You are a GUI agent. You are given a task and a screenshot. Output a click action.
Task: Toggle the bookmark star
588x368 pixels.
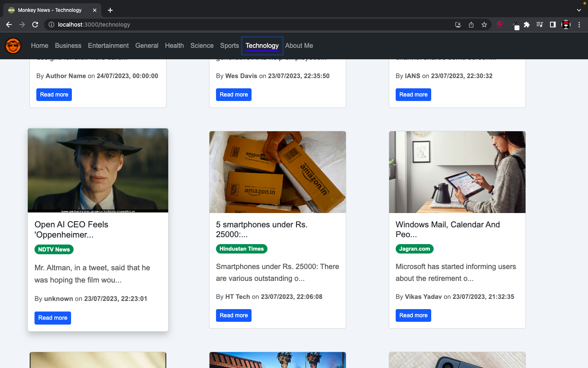point(484,25)
